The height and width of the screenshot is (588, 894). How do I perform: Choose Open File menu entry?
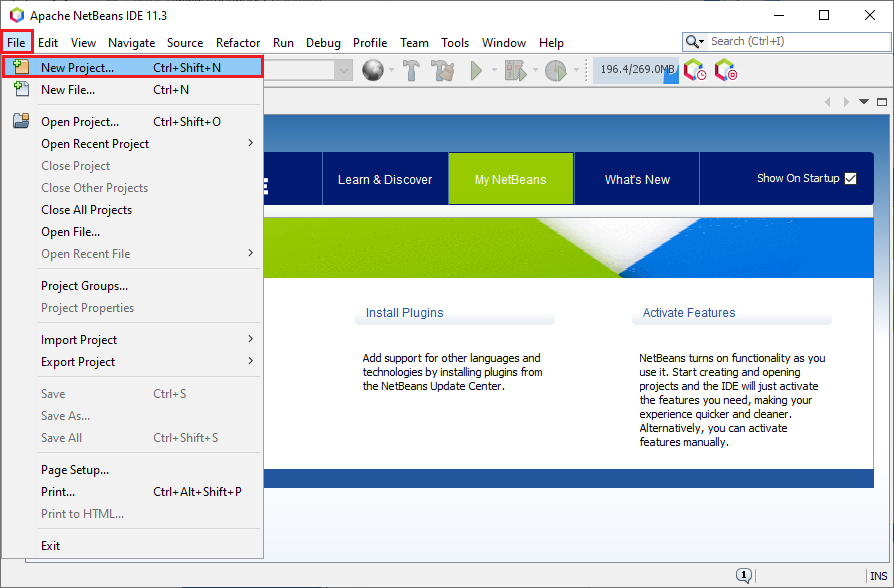[132, 232]
